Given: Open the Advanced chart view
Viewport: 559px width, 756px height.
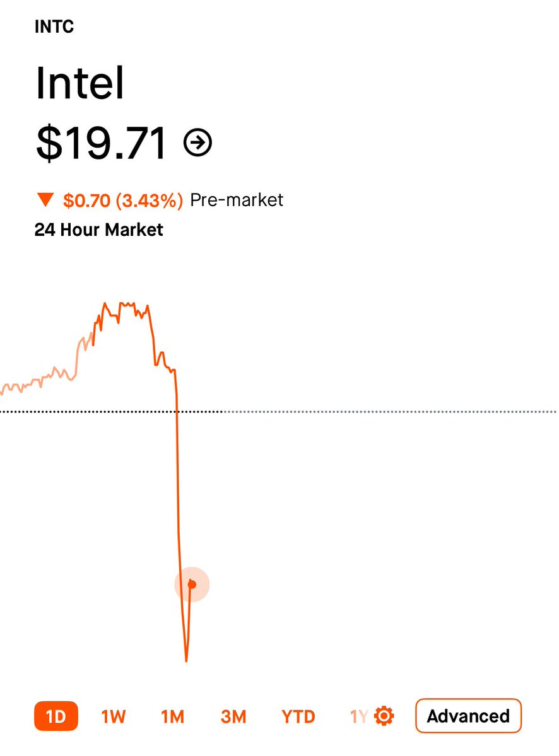Looking at the screenshot, I should [468, 716].
